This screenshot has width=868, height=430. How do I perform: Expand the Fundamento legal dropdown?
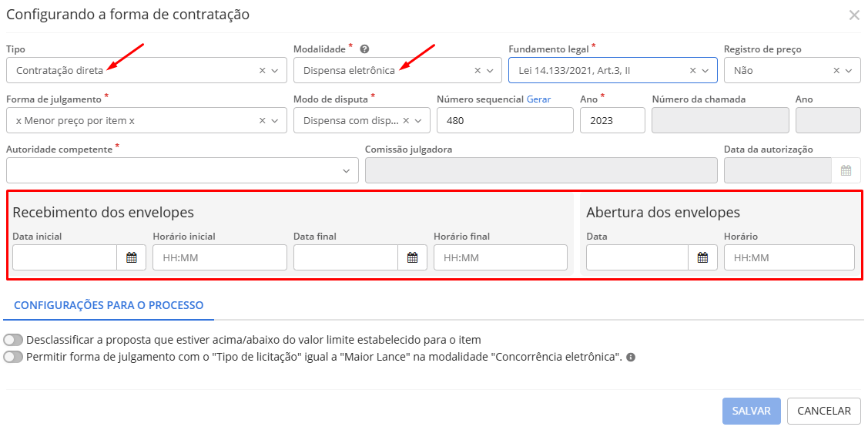tap(705, 70)
